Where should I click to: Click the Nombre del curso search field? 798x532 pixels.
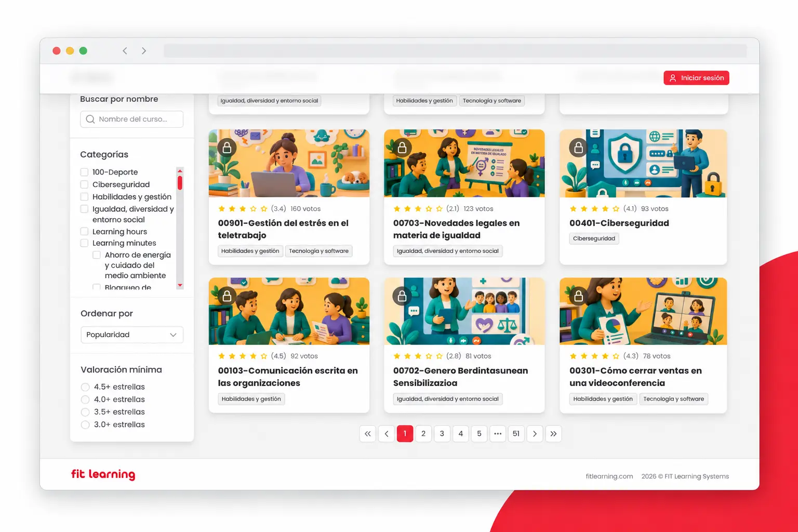click(132, 119)
